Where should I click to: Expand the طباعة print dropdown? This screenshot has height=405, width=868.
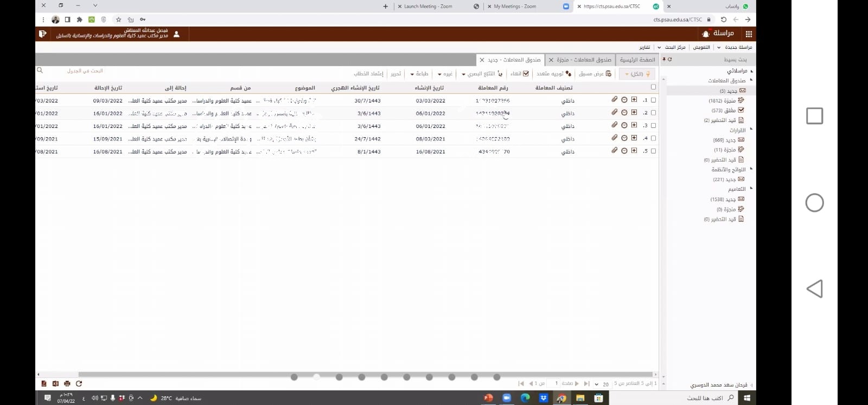419,74
